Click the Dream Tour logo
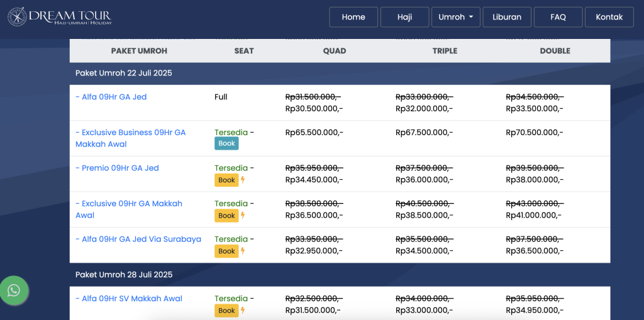The height and width of the screenshot is (320, 644). (60, 17)
